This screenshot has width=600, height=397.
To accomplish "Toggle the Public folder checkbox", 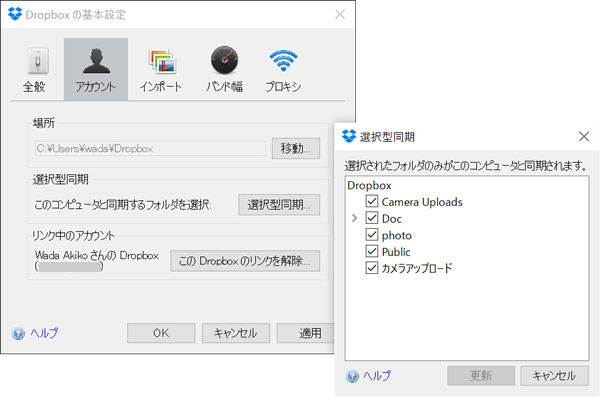I will (372, 251).
